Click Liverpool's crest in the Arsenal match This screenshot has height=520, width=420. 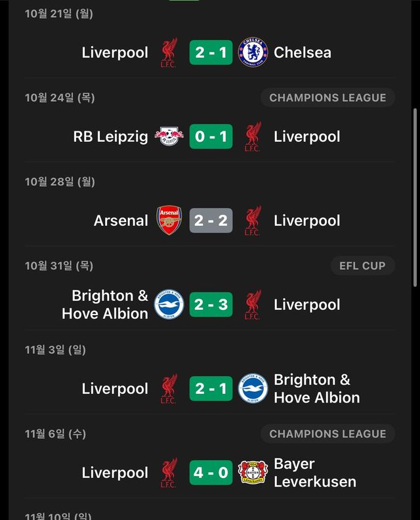pos(253,221)
